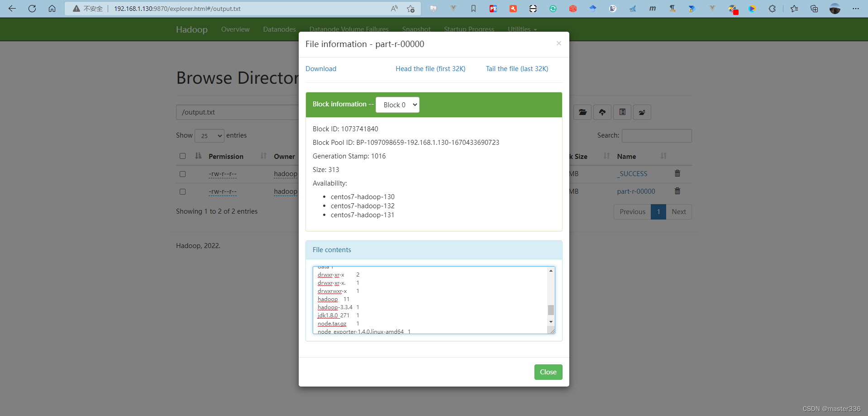Click the upload files icon
868x416 pixels.
pos(602,112)
